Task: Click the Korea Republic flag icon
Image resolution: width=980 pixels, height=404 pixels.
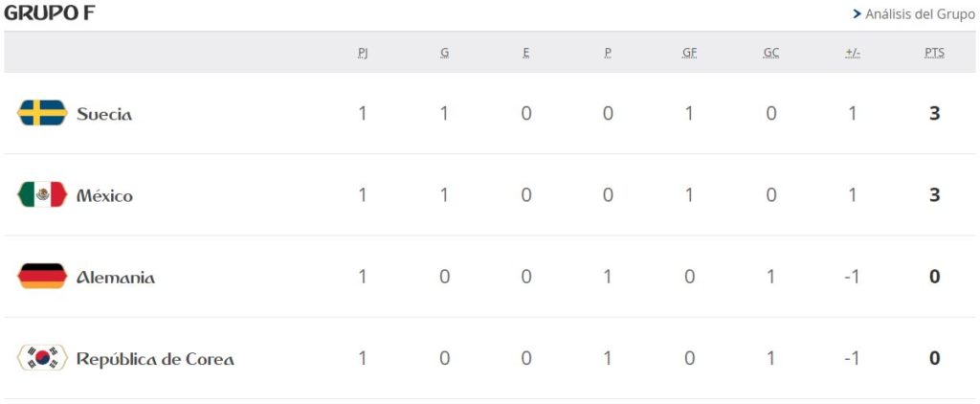Action: pyautogui.click(x=42, y=358)
